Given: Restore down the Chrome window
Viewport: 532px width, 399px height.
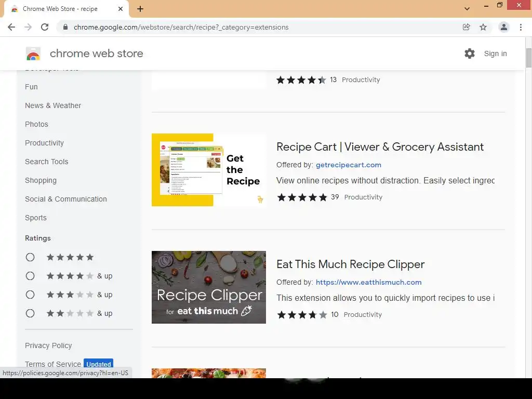Looking at the screenshot, I should (x=499, y=5).
